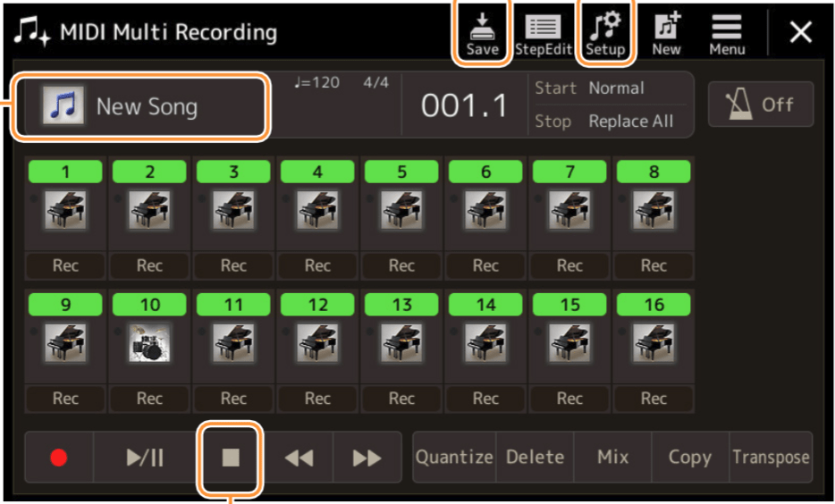This screenshot has width=835, height=504.
Task: Select the piano icon on channel 1
Action: coord(65,211)
